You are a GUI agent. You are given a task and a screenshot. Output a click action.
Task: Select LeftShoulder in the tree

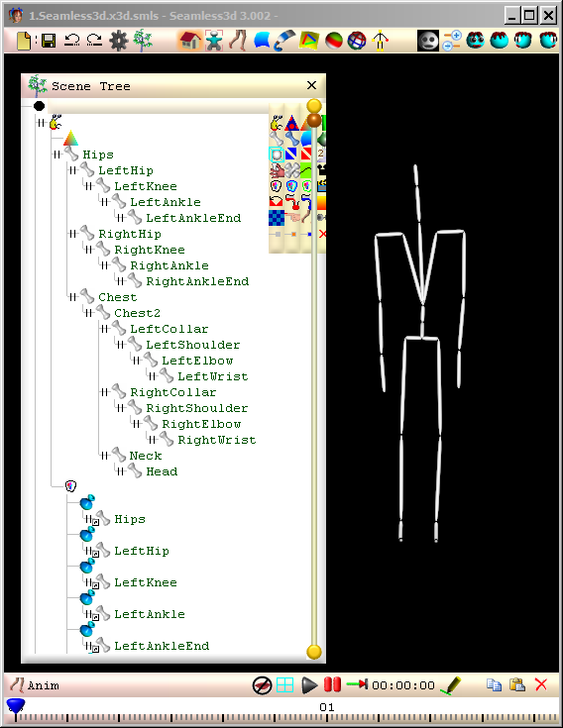[x=192, y=345]
